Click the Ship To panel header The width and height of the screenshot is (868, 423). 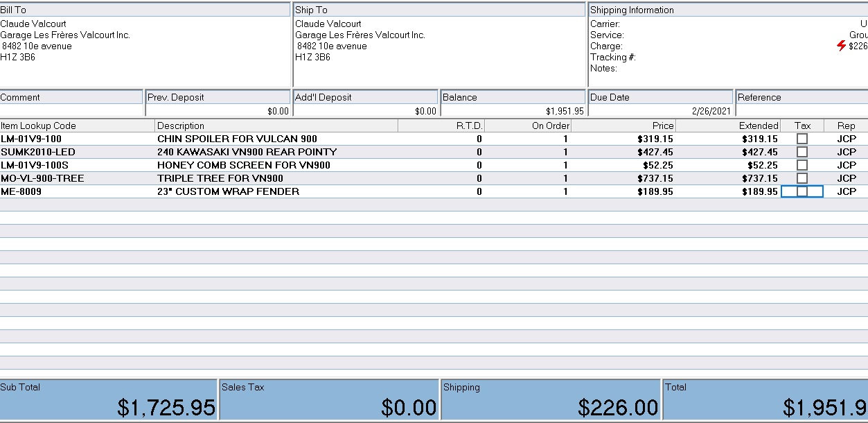(x=440, y=10)
